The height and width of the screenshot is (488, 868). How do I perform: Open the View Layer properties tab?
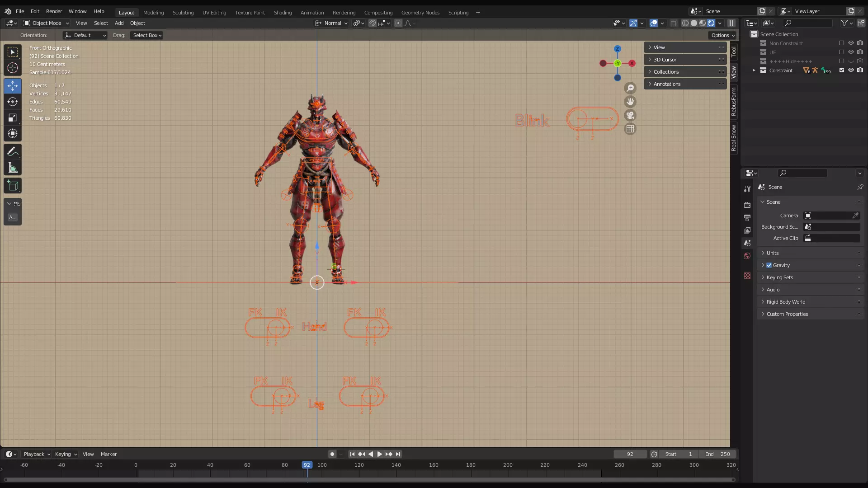pyautogui.click(x=747, y=230)
